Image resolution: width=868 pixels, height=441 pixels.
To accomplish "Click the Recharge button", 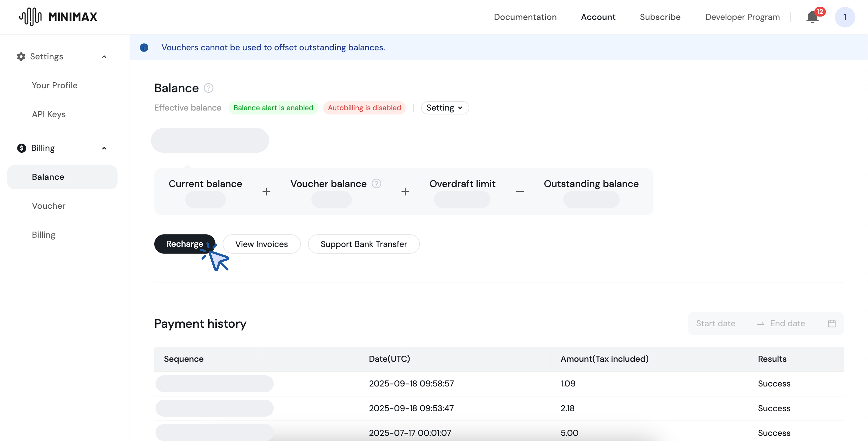I will pos(184,244).
